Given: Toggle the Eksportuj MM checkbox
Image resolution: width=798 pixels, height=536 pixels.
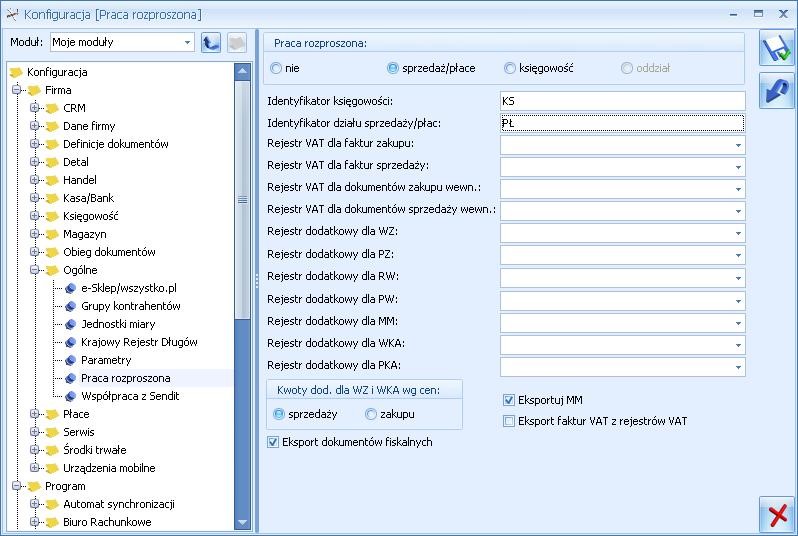Looking at the screenshot, I should click(509, 400).
